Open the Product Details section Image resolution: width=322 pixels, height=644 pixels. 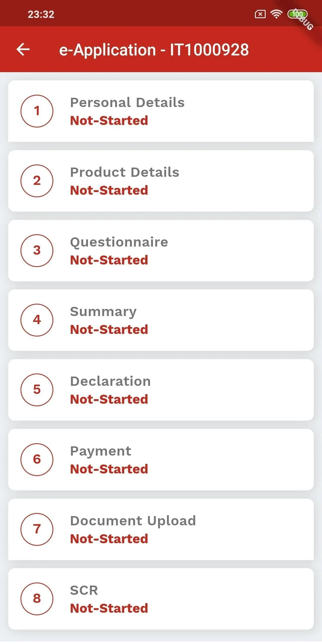click(161, 181)
